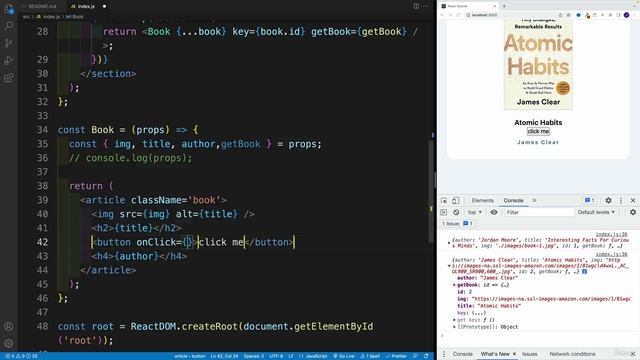Open the top context dropdown
The height and width of the screenshot is (360, 640).
point(474,212)
